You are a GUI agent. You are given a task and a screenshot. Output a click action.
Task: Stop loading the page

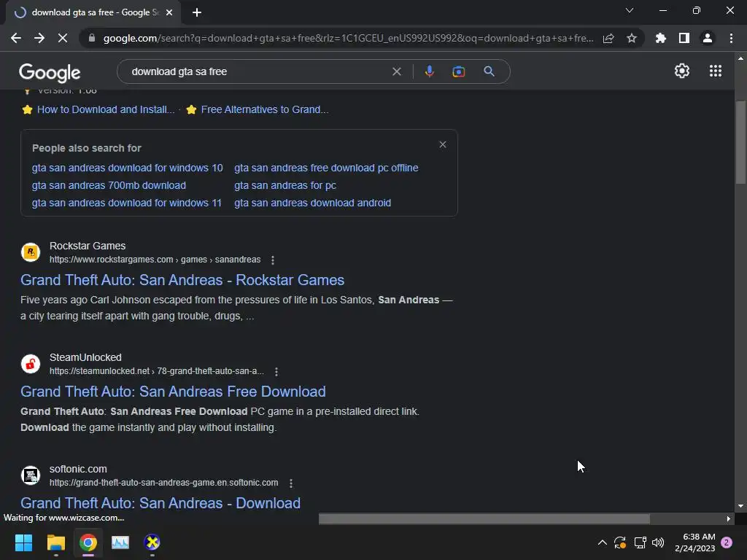[x=63, y=38]
